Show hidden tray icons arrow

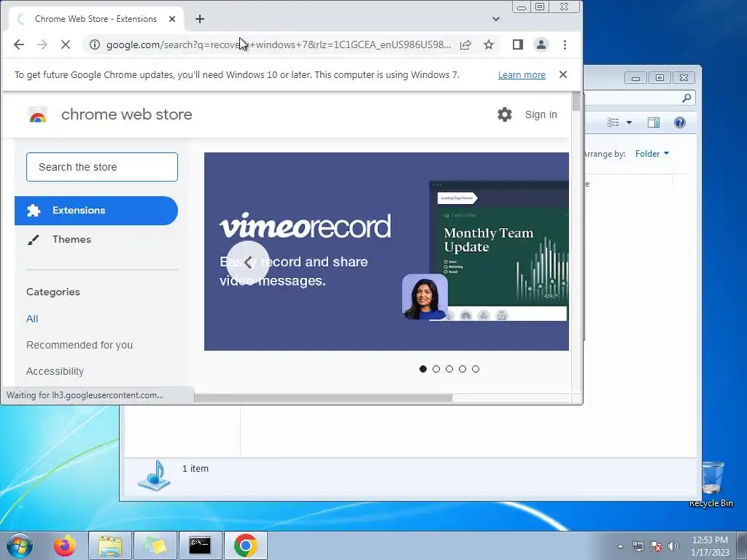[620, 546]
